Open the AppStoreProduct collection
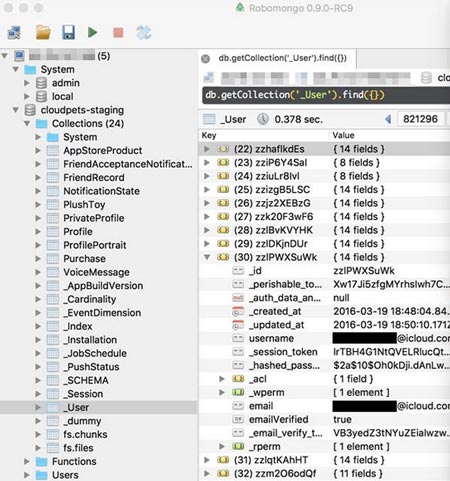450x481 pixels. 103,151
